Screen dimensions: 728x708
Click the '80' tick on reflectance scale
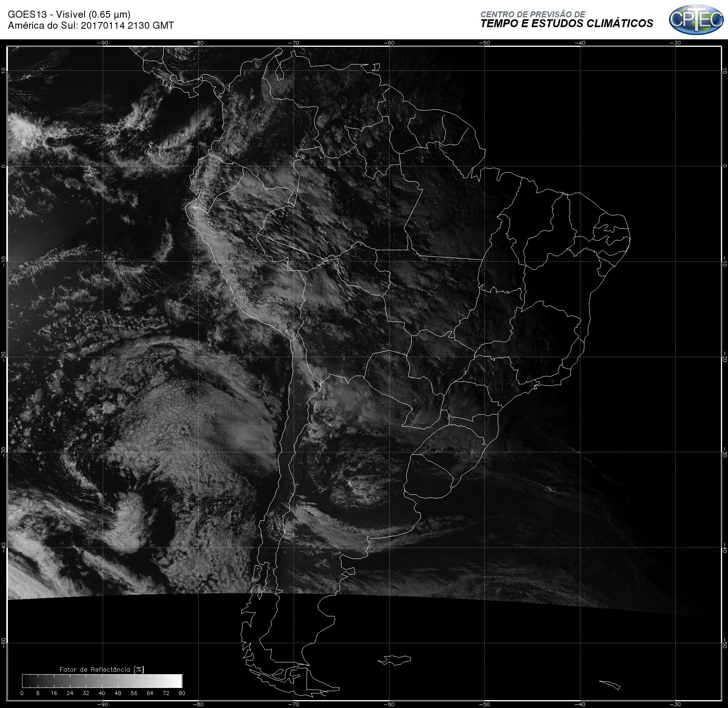(x=182, y=693)
